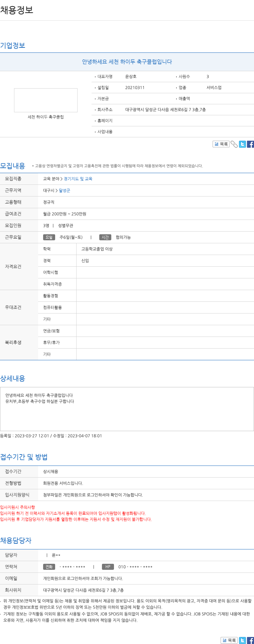Select the 등록일 2023-03-27 date line
This screenshot has width=254, height=644.
[51, 436]
